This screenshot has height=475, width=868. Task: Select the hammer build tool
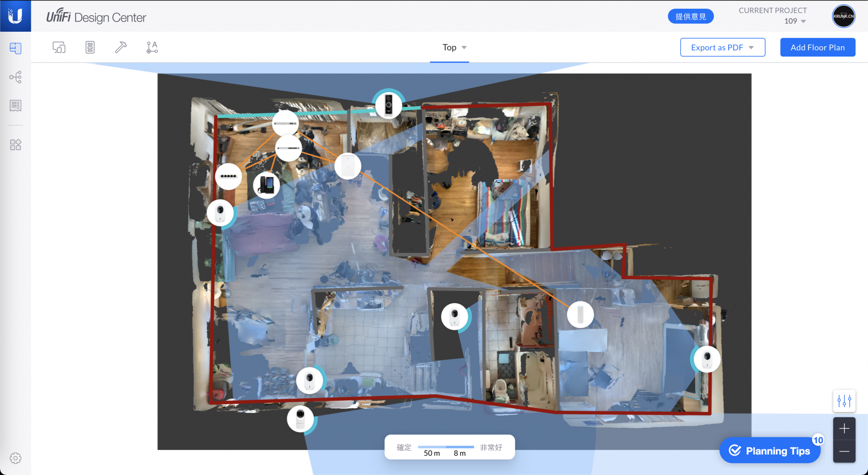click(x=121, y=47)
